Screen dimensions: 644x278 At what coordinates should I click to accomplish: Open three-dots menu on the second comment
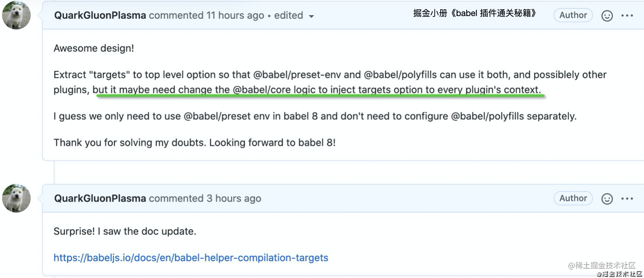point(627,199)
